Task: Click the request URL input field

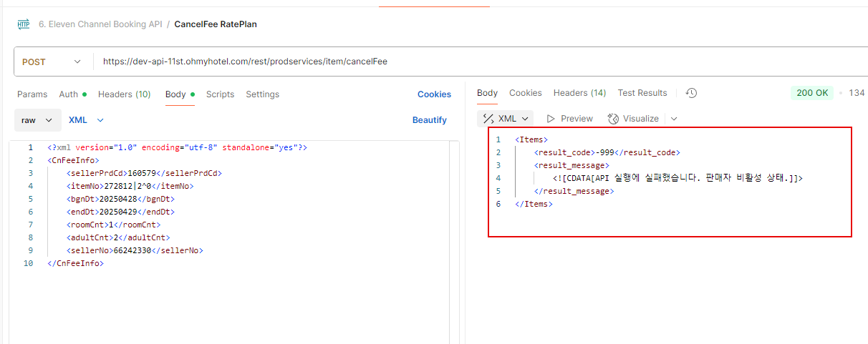Action: [430, 62]
